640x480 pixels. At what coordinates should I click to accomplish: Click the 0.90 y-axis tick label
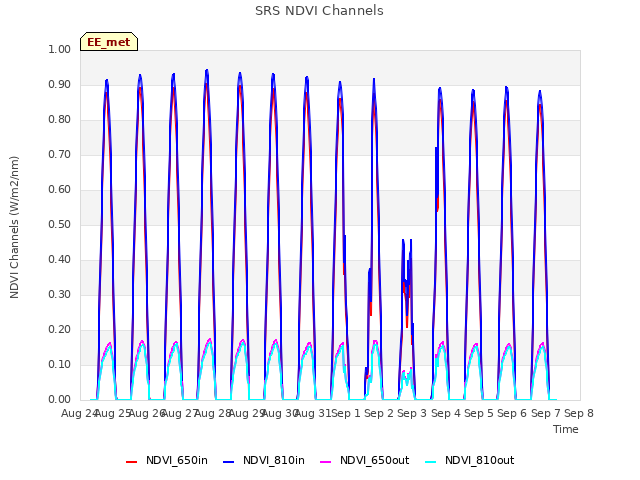coord(60,84)
